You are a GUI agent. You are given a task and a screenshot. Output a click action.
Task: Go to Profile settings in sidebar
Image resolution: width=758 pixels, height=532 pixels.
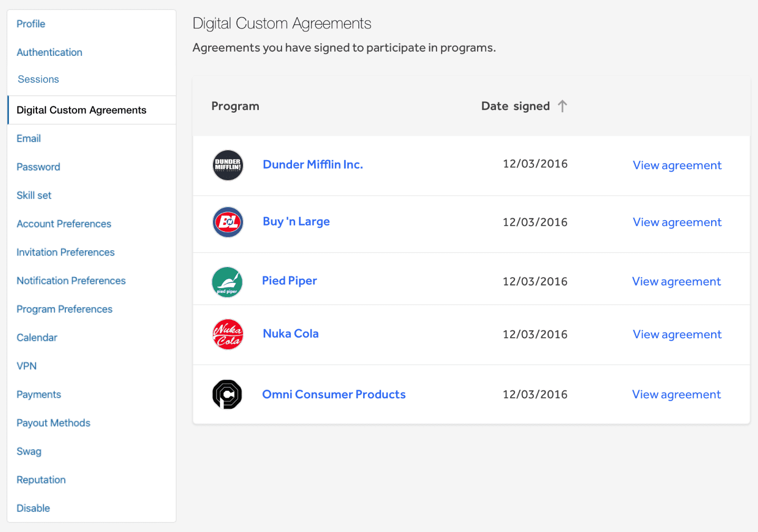pos(31,24)
